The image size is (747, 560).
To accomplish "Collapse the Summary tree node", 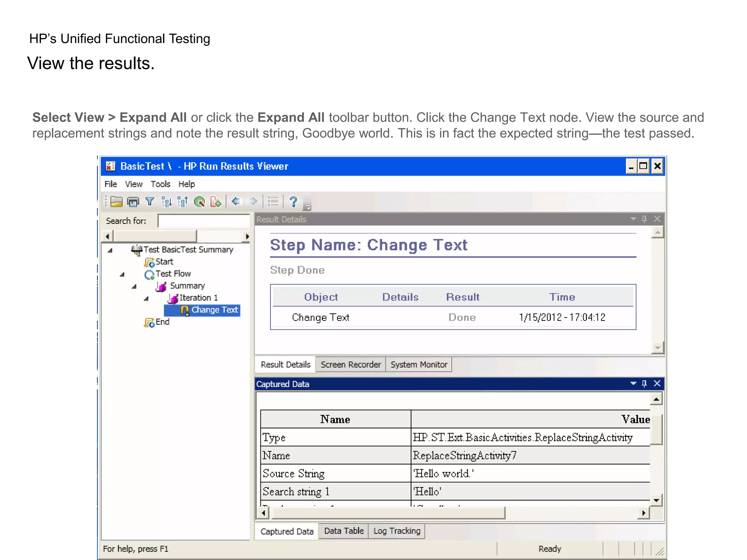I will [134, 287].
